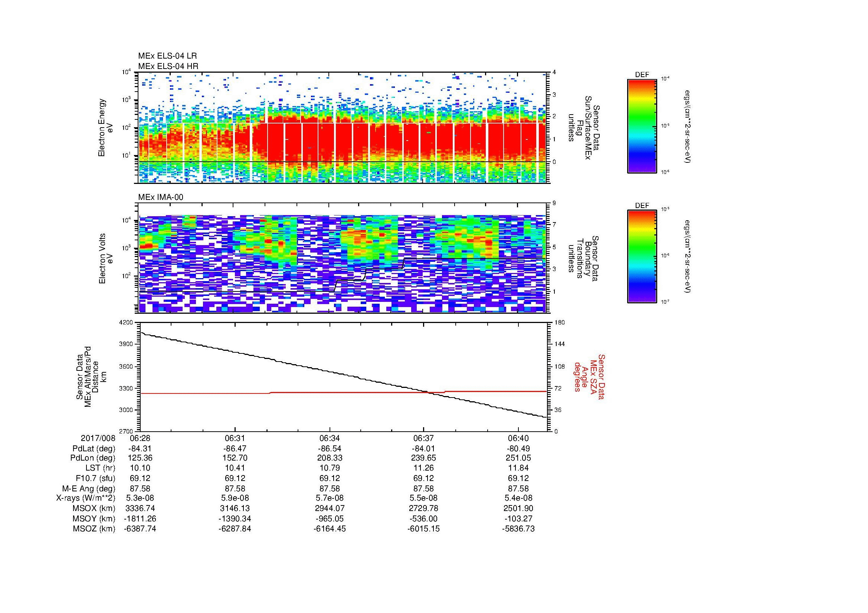Click MSOY value -965.05
868x613 pixels.
(x=330, y=518)
